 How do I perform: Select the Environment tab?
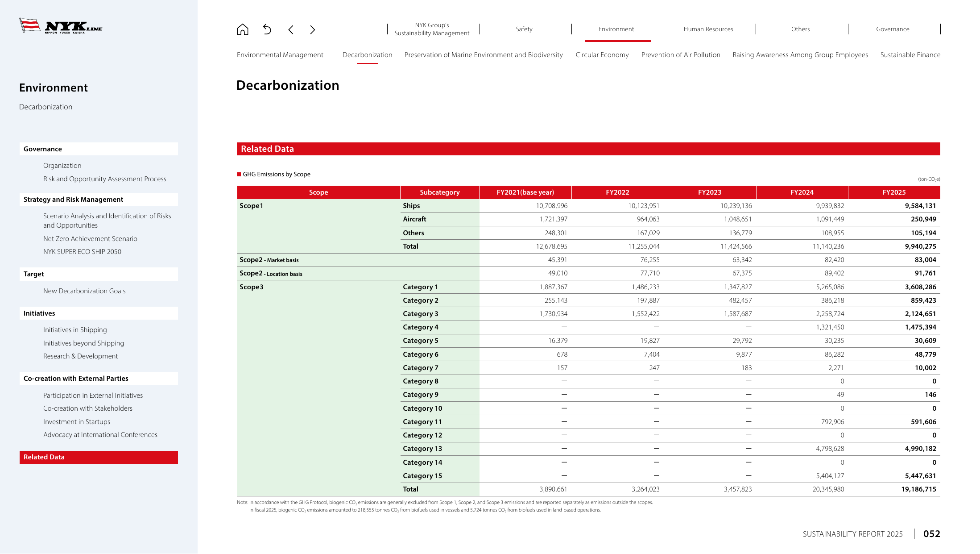point(616,29)
